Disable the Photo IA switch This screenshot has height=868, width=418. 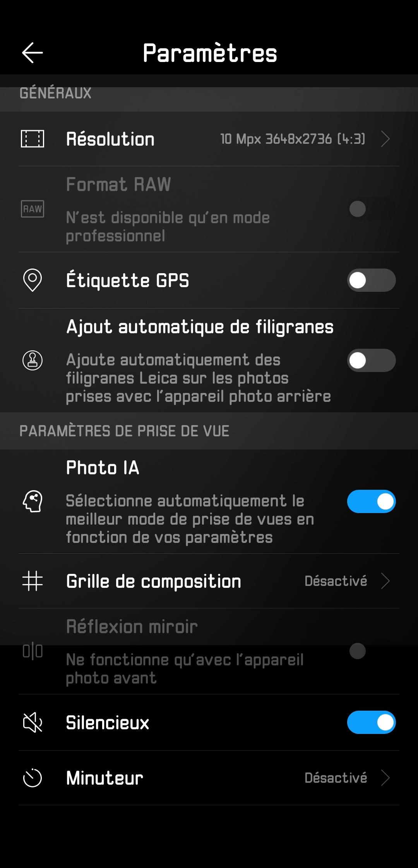tap(371, 501)
